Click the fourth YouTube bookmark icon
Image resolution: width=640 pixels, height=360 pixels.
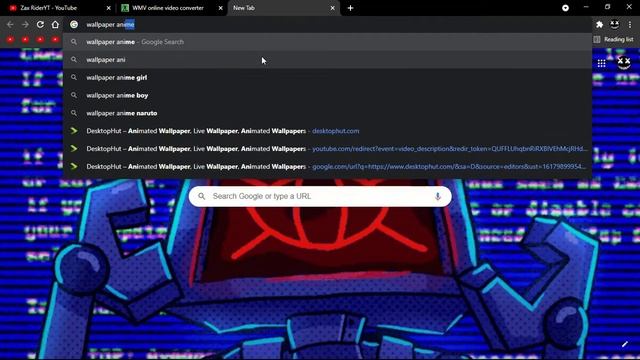point(55,39)
